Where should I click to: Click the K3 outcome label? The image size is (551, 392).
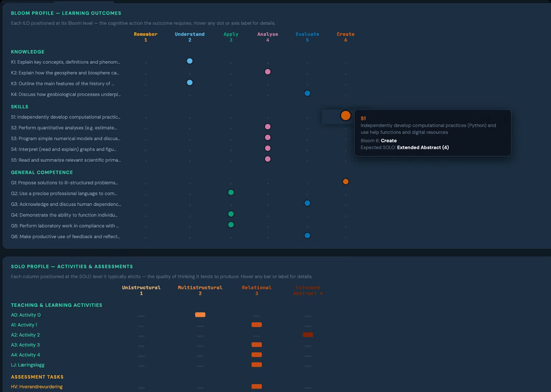point(62,83)
